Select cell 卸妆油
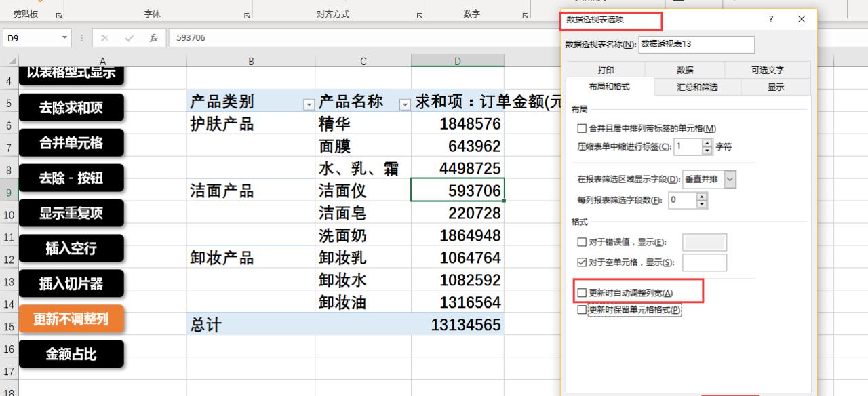The width and height of the screenshot is (868, 396). click(x=363, y=303)
